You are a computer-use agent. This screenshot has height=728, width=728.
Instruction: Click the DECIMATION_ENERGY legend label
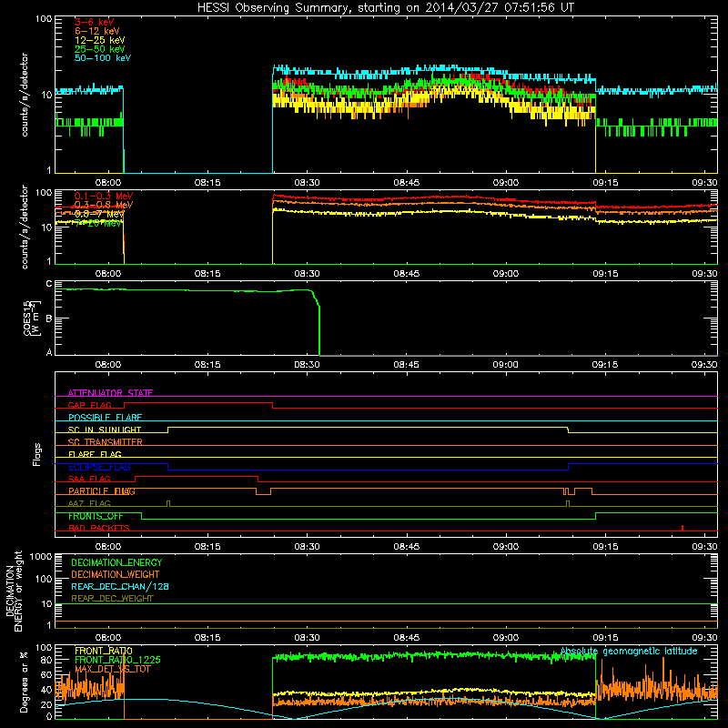click(x=116, y=562)
